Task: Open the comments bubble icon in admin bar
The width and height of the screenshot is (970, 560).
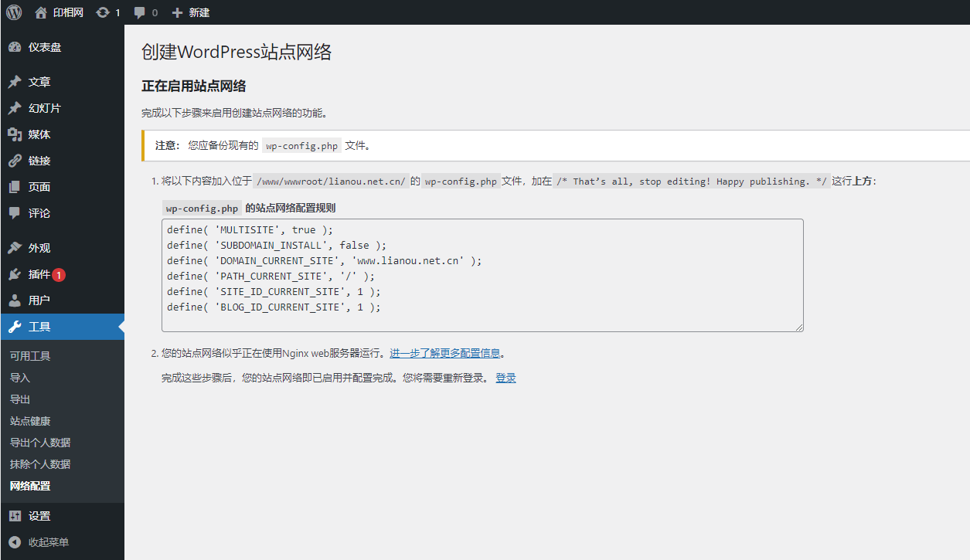Action: click(x=139, y=12)
